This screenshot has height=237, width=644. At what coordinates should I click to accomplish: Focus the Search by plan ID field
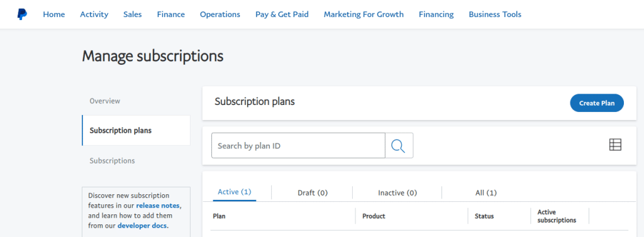tap(298, 145)
